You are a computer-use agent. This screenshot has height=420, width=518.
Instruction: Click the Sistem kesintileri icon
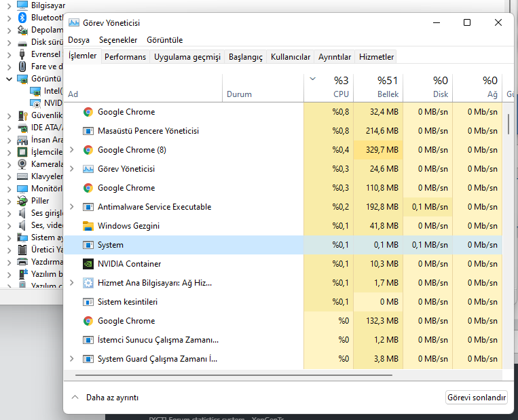click(88, 302)
